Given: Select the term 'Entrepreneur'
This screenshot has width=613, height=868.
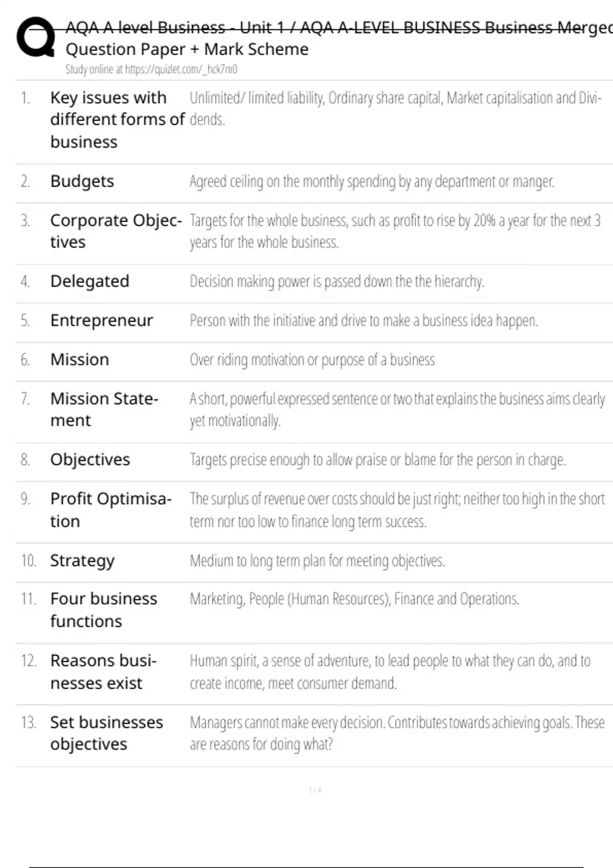Looking at the screenshot, I should 102,321.
